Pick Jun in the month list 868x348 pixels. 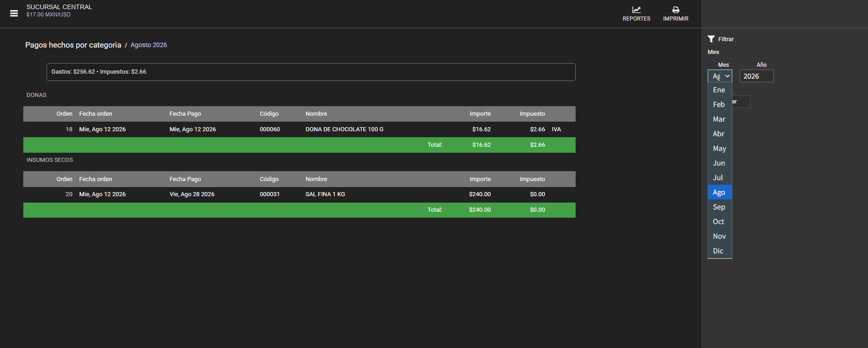click(x=720, y=163)
